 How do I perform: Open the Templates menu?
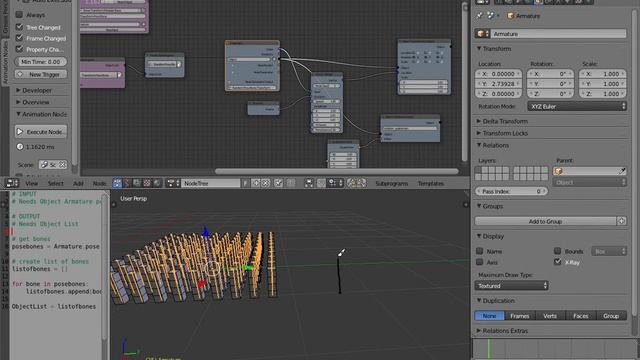click(x=431, y=184)
